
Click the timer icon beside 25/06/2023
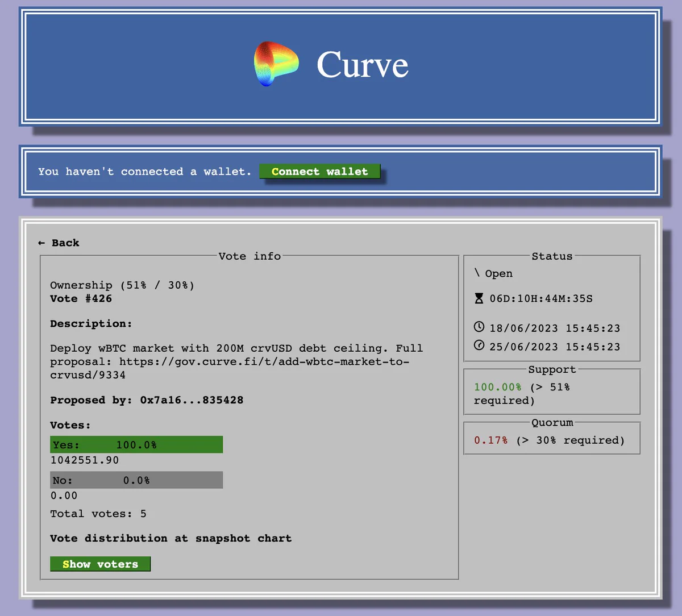click(479, 346)
